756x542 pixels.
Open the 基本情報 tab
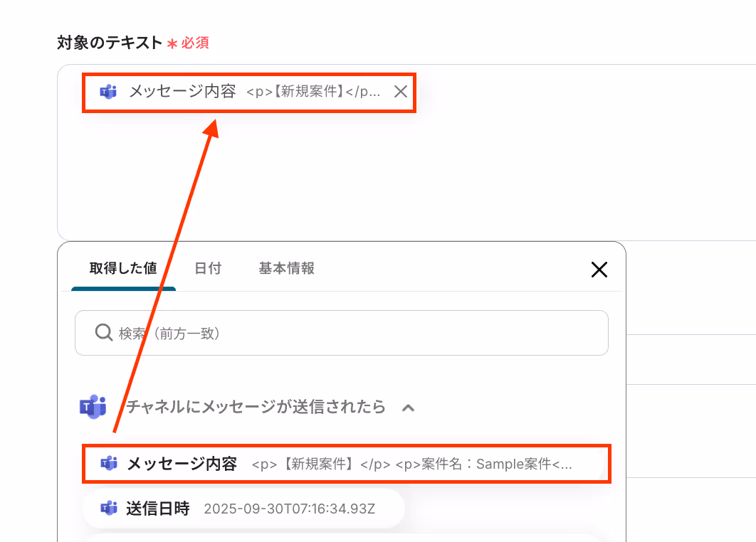tap(286, 268)
